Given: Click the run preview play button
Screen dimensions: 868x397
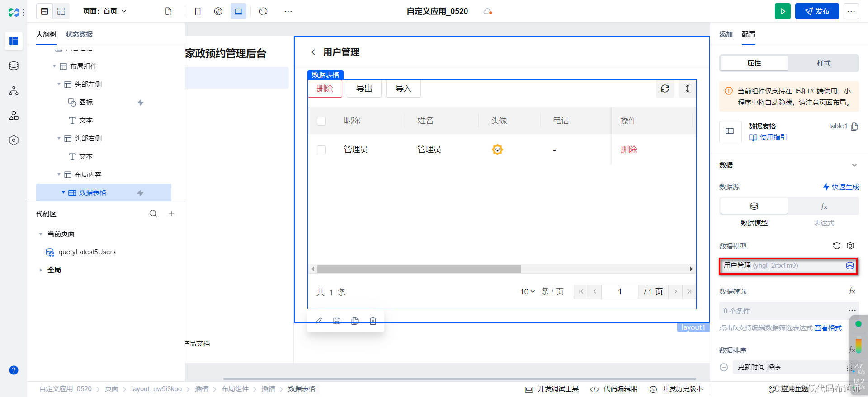Looking at the screenshot, I should tap(783, 11).
